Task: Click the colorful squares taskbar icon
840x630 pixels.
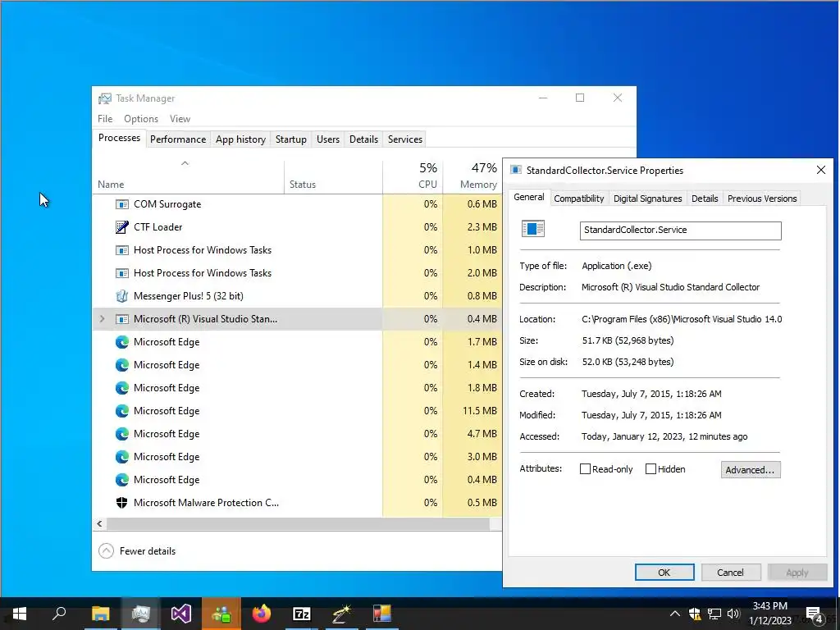Action: (382, 614)
